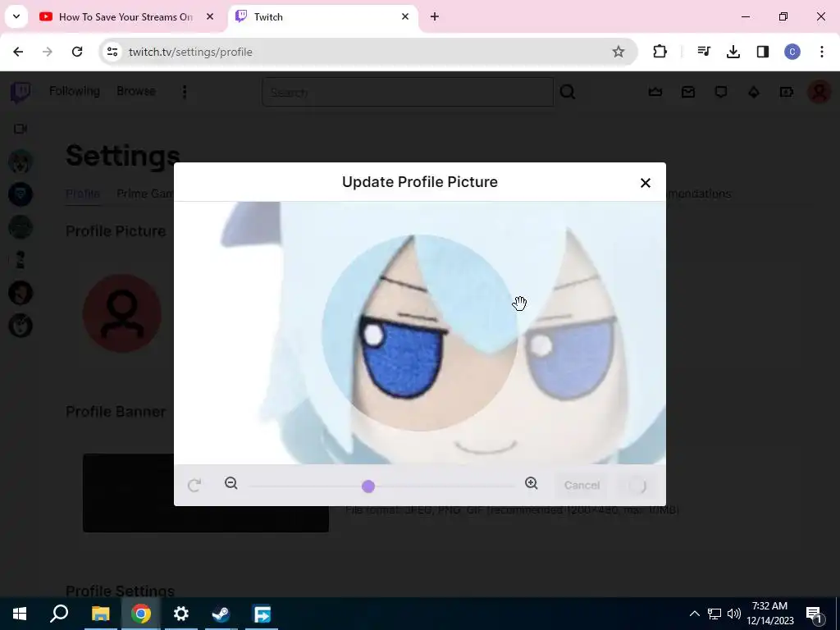This screenshot has width=840, height=630.
Task: Open Steam from the taskbar
Action: [221, 614]
